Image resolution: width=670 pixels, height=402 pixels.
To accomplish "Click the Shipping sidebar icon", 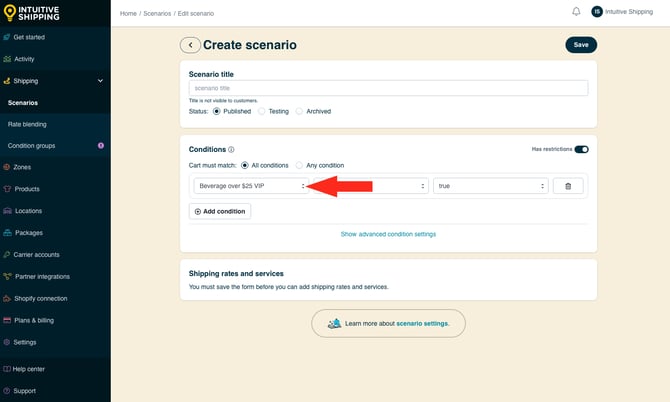I will tap(6, 81).
